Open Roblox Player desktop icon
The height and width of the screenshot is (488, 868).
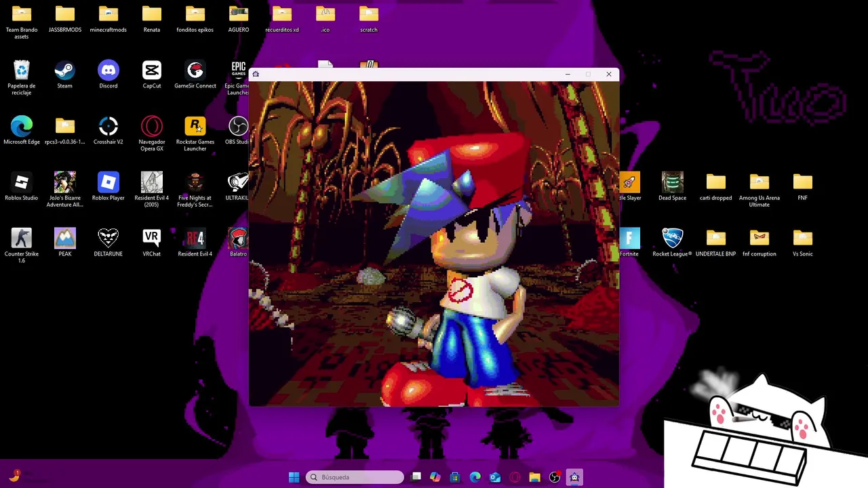click(108, 187)
